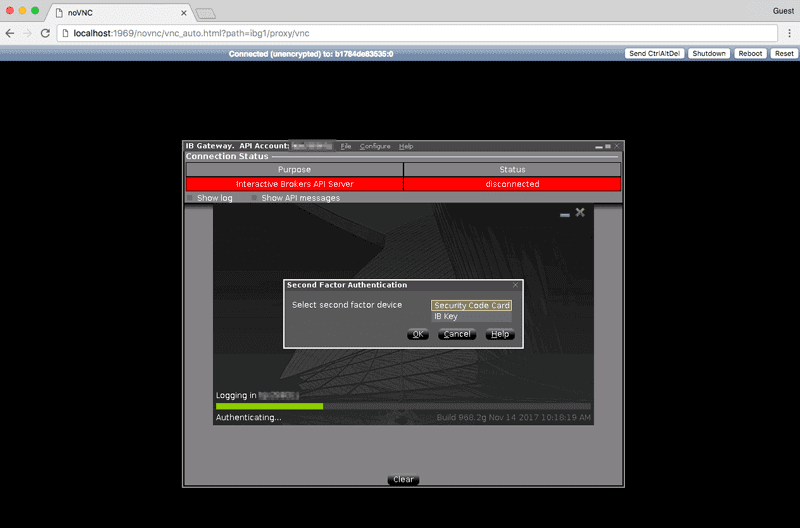Minimize the IB Gateway window

598,147
